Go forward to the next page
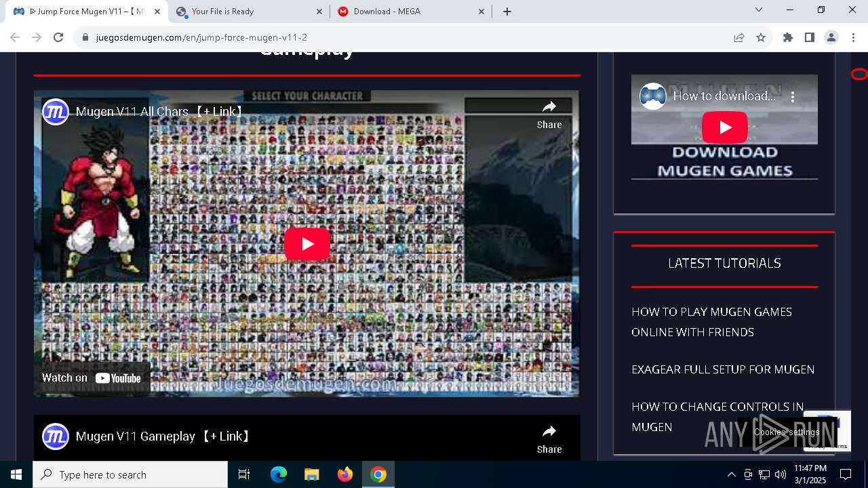 click(37, 38)
